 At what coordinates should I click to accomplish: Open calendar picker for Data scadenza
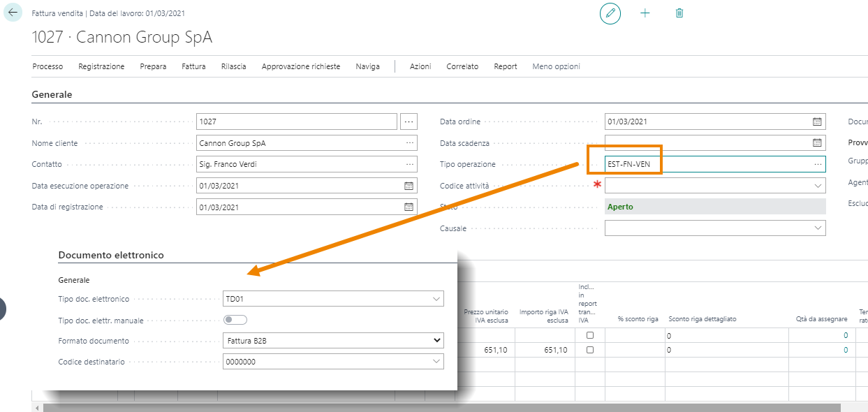817,143
